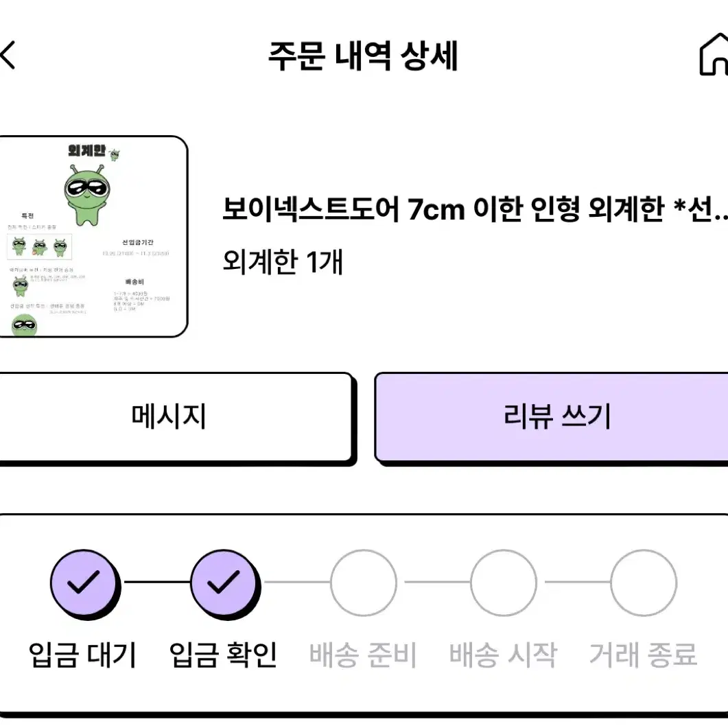Open product title 보이넥스트도어 7cm 이한 인형
The width and height of the screenshot is (728, 728).
(475, 209)
